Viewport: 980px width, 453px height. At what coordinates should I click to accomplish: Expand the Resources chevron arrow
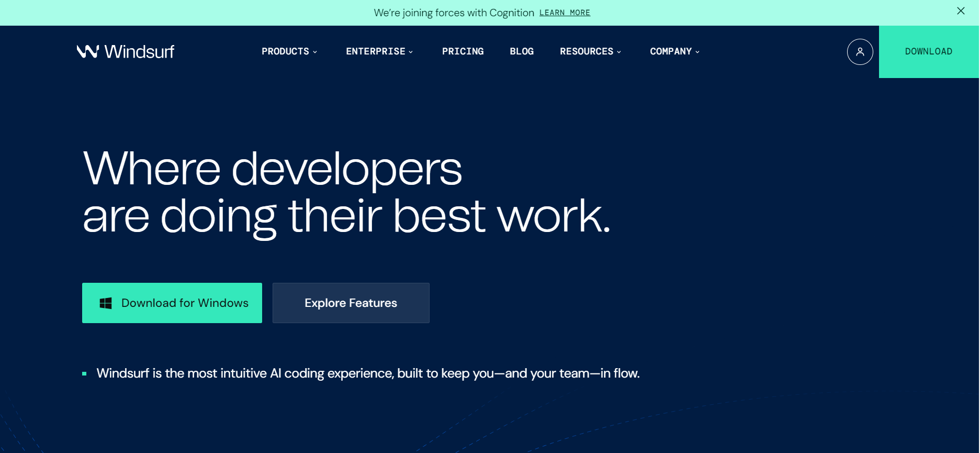[619, 52]
